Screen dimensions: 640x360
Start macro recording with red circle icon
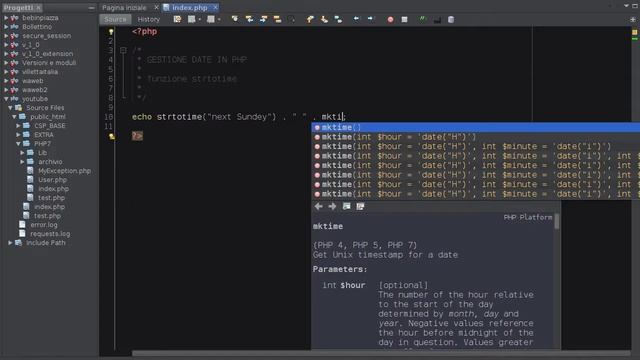tap(390, 19)
